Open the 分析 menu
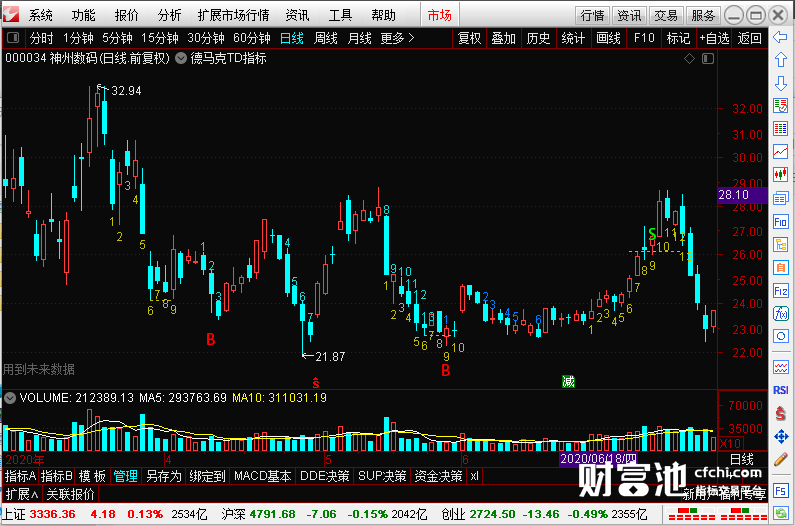The height and width of the screenshot is (526, 795). coord(169,15)
